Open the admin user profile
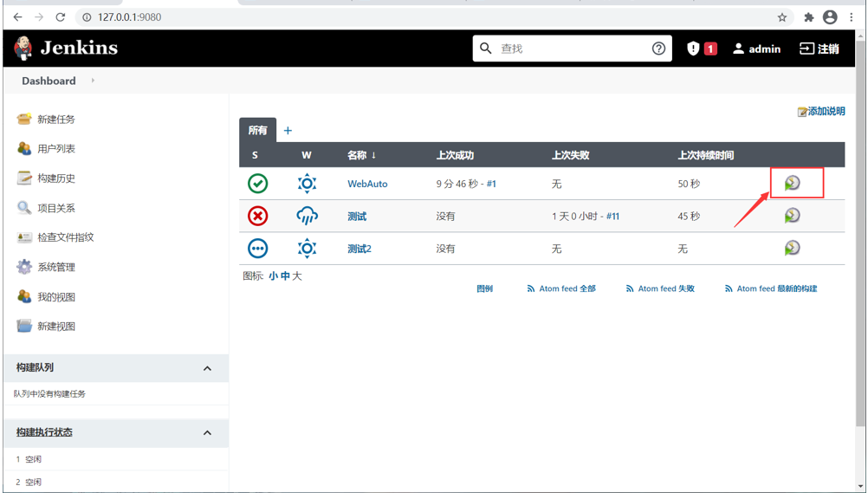The image size is (868, 499). tap(756, 49)
